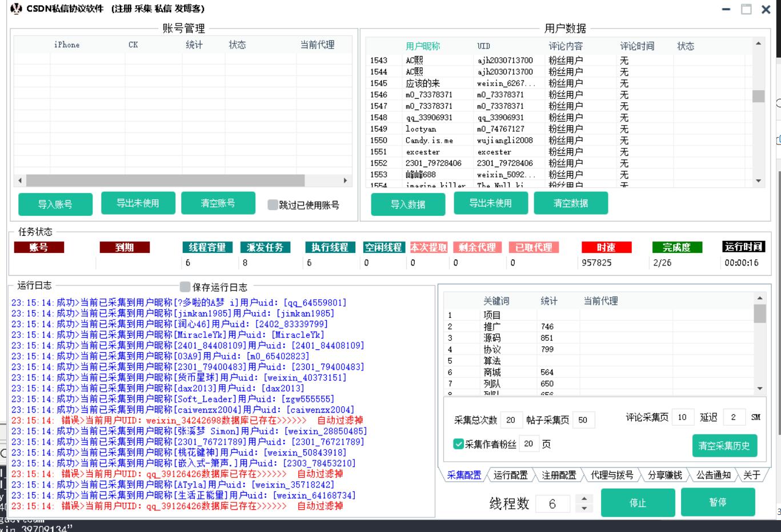Switch to the 运行配置 tab
The image size is (781, 532).
tap(510, 475)
